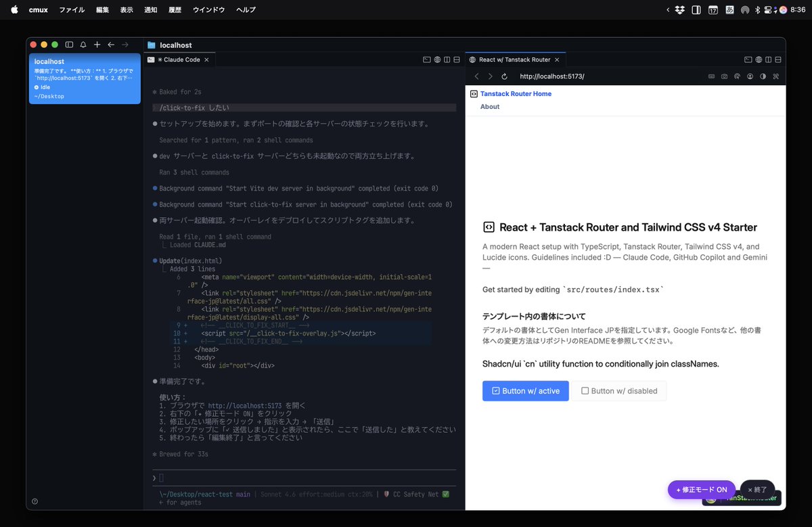Close the React w/ Tanstack Router tab
The height and width of the screenshot is (527, 812).
(x=558, y=60)
